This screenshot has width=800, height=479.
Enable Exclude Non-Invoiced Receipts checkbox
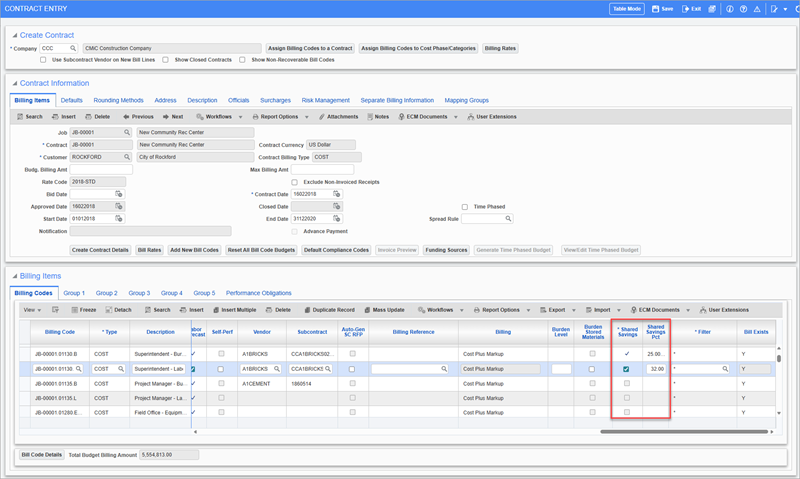[x=294, y=182]
